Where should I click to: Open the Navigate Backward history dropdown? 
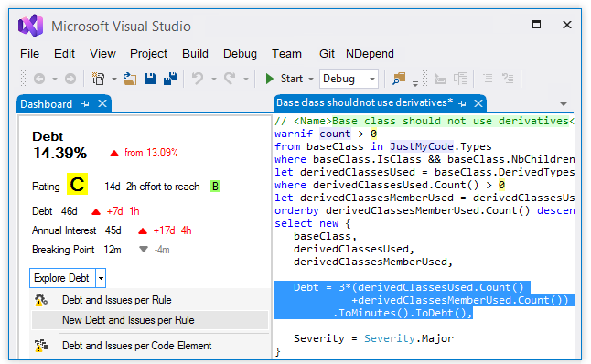[55, 79]
